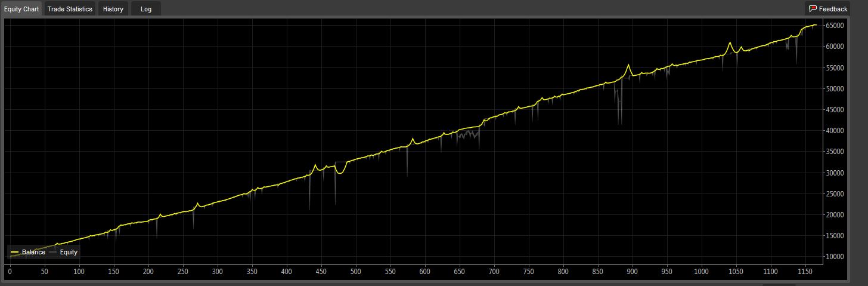The height and width of the screenshot is (286, 868).
Task: Click the balance dip near trade 475
Action: click(339, 173)
